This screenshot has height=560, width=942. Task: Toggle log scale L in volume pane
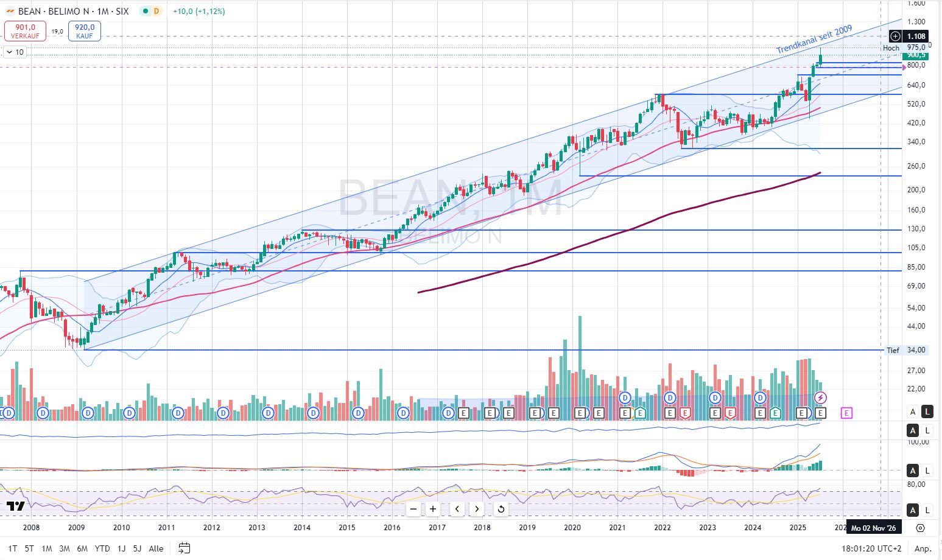[927, 412]
